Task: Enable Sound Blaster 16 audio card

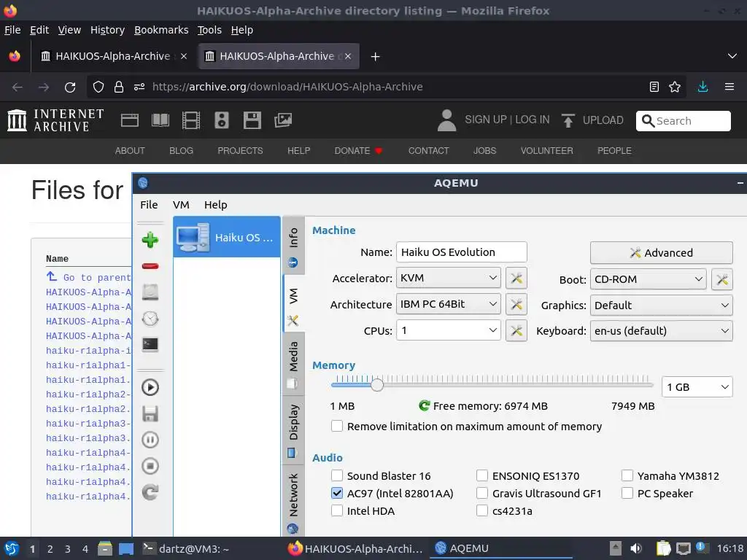Action: click(x=337, y=475)
